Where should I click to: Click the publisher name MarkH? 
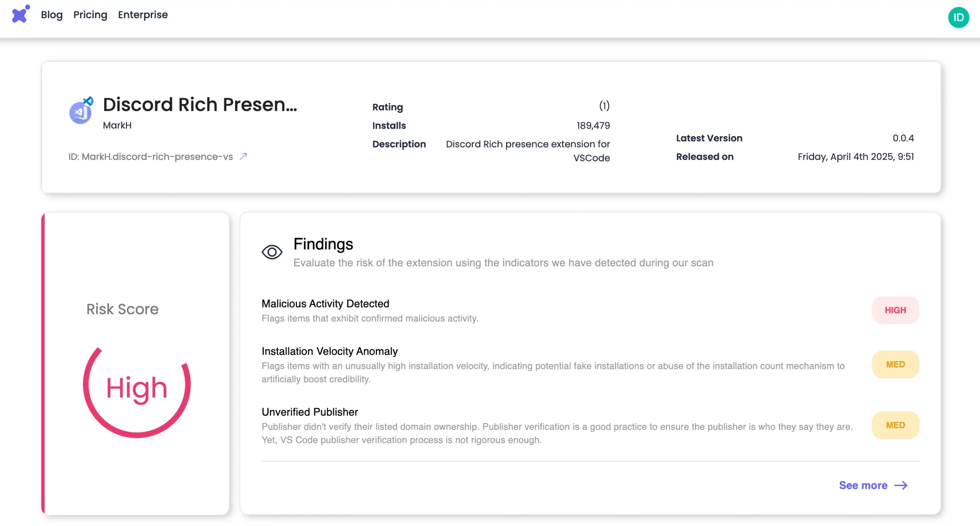(117, 125)
